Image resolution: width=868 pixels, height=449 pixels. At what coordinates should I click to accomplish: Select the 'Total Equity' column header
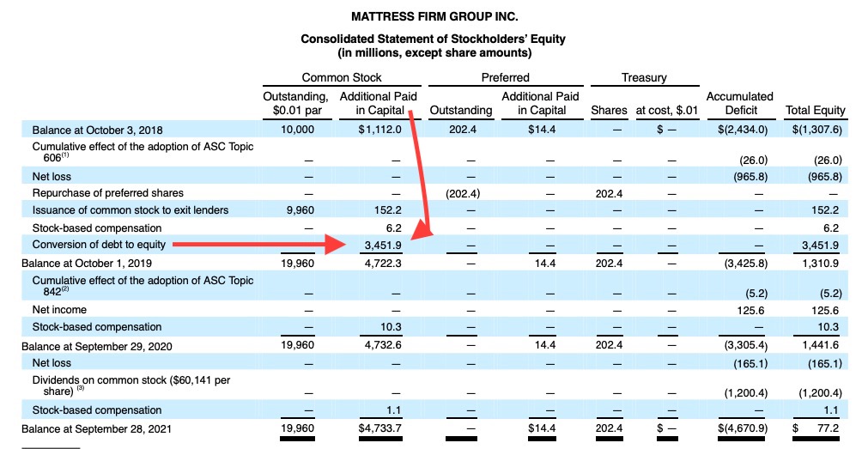(816, 110)
